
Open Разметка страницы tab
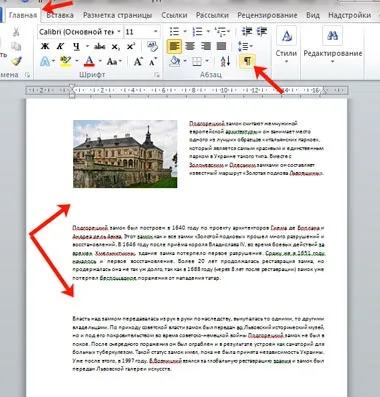[118, 15]
